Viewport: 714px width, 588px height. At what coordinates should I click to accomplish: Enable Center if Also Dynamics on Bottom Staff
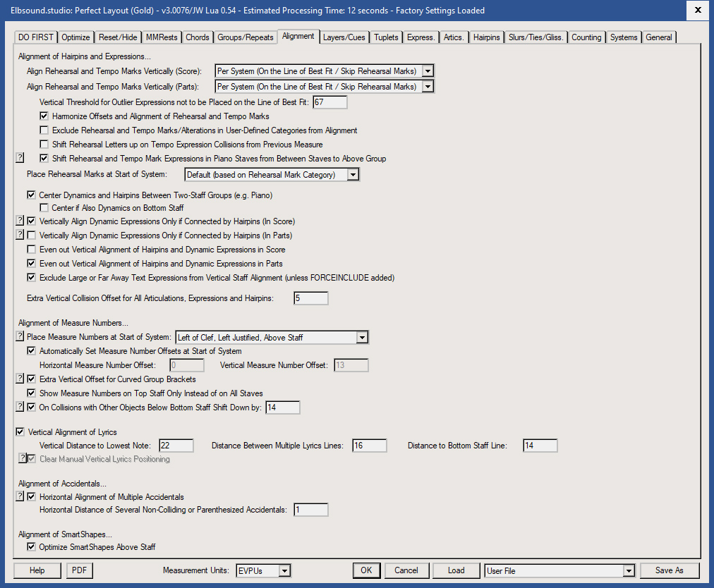44,208
